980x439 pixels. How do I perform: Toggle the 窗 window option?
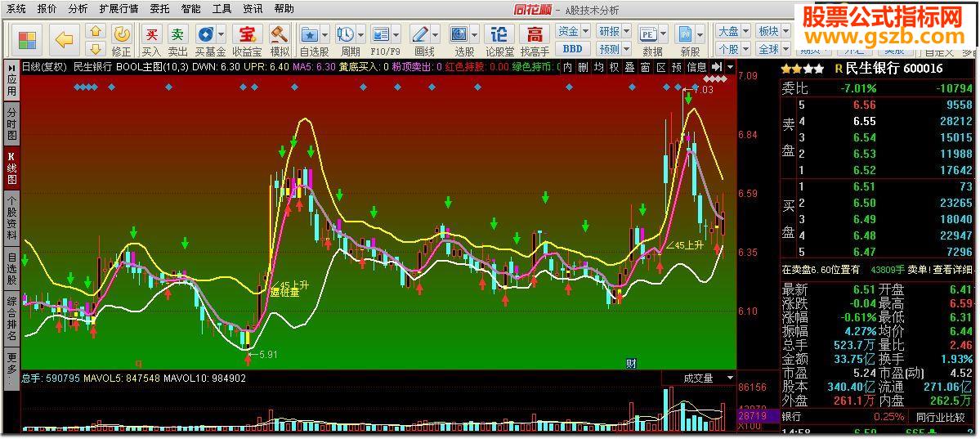[645, 66]
